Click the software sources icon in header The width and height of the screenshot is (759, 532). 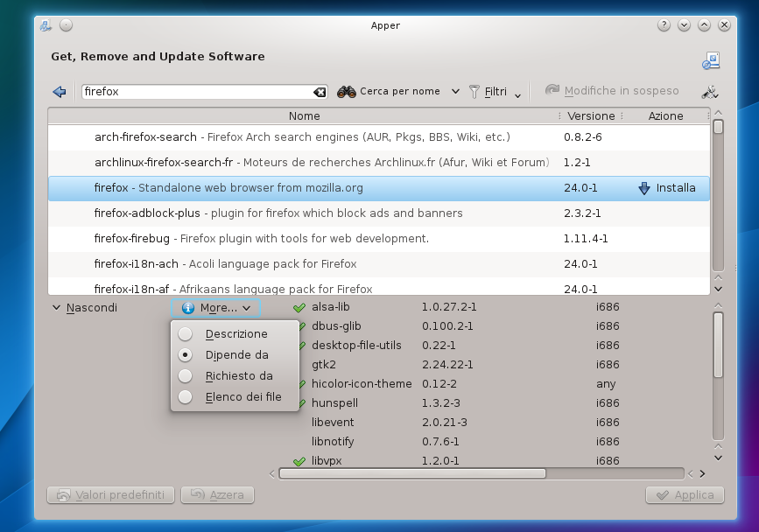coord(711,61)
